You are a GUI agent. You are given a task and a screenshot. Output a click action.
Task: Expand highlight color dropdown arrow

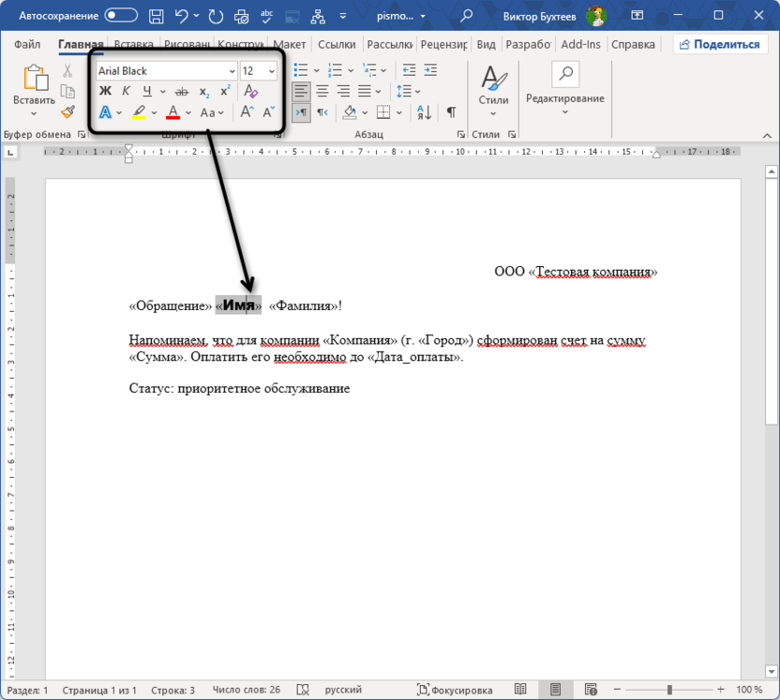click(154, 112)
